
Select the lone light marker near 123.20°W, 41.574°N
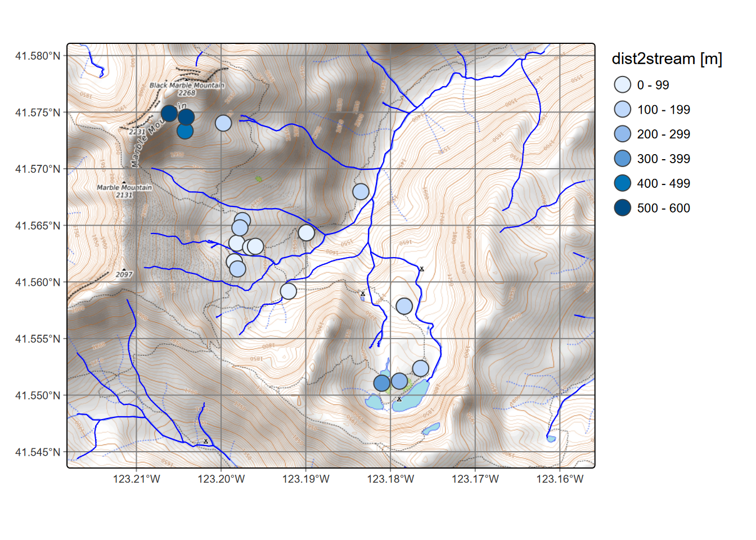point(223,121)
